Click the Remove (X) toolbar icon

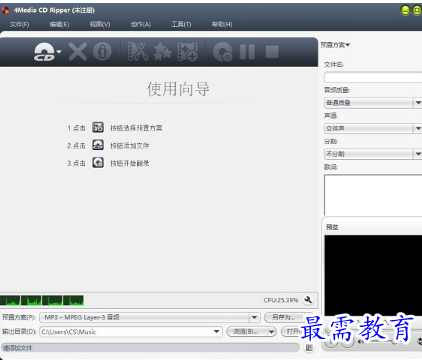tap(78, 52)
